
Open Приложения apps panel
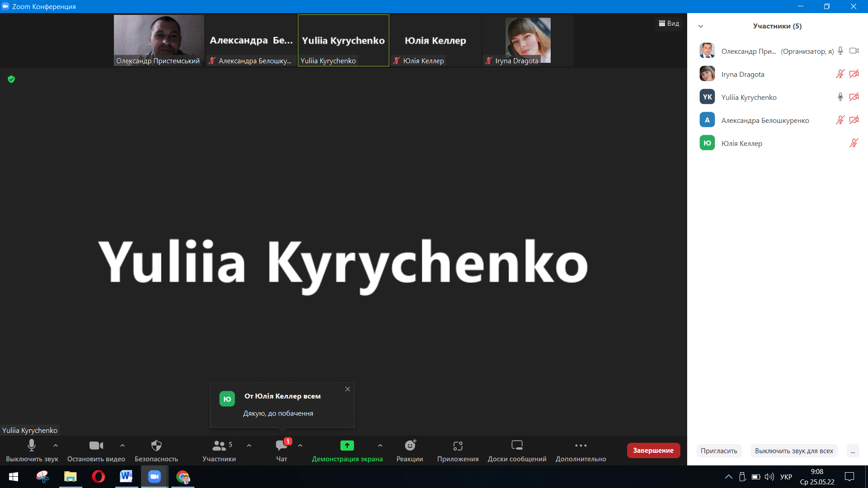(458, 450)
